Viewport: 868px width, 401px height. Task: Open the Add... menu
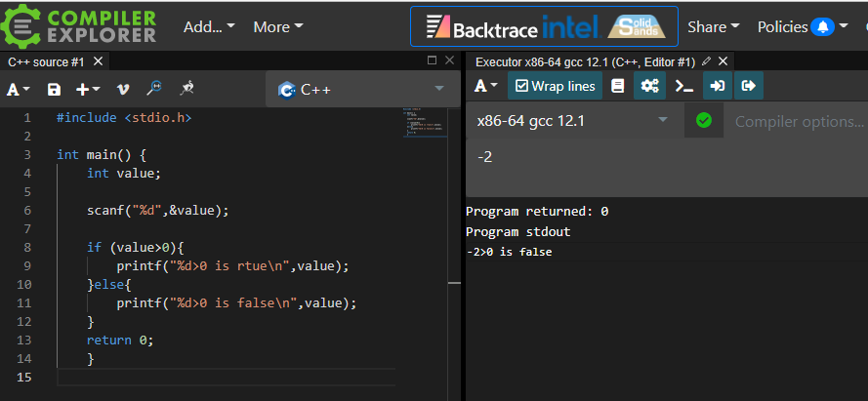pyautogui.click(x=209, y=26)
